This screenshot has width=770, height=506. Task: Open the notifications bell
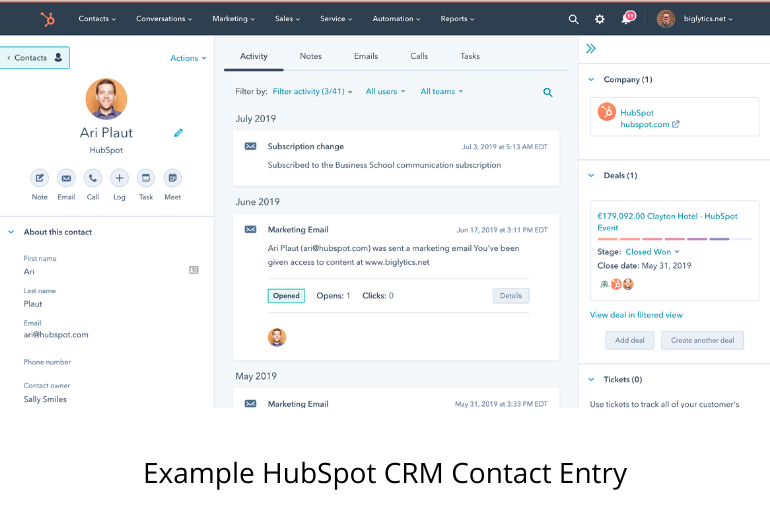click(627, 18)
